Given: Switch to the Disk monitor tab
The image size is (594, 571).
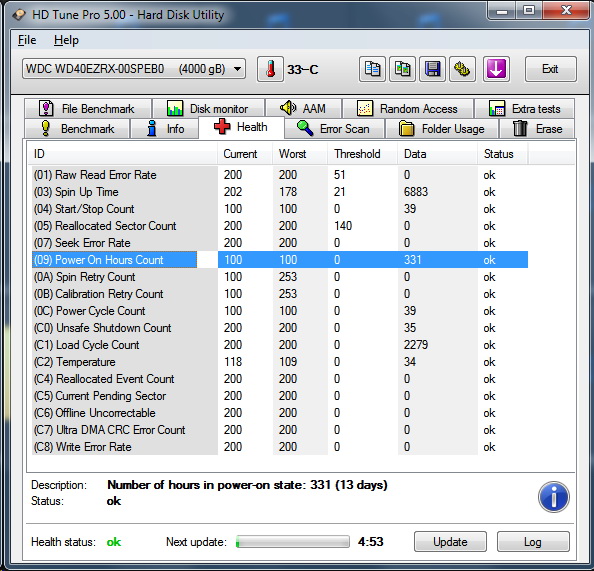Looking at the screenshot, I should click(208, 108).
